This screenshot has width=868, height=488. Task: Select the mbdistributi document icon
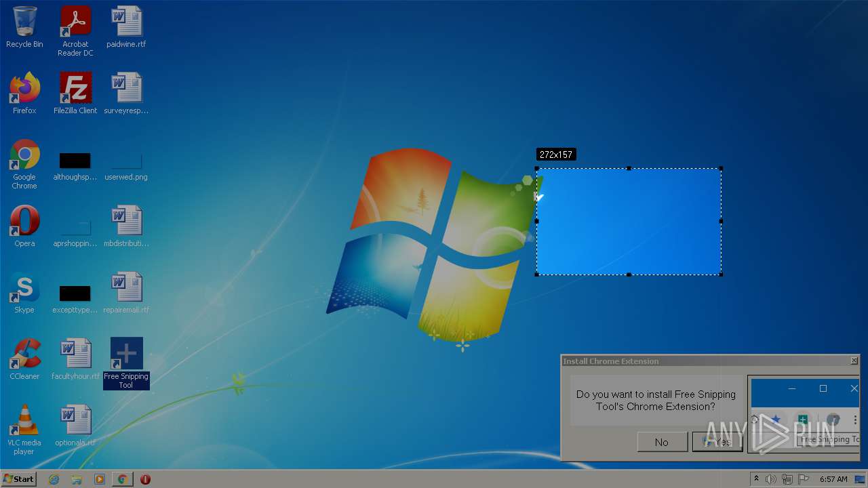tap(126, 226)
